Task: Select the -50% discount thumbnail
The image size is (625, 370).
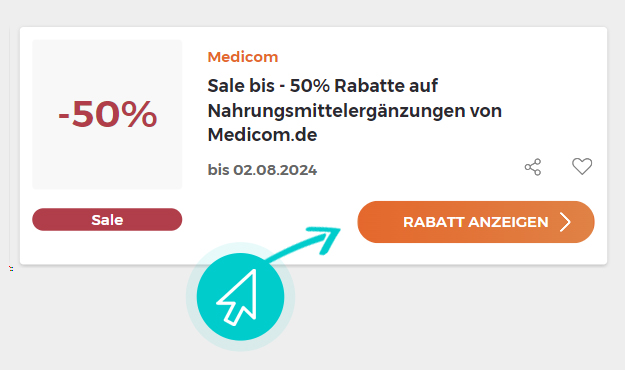Action: [x=107, y=114]
